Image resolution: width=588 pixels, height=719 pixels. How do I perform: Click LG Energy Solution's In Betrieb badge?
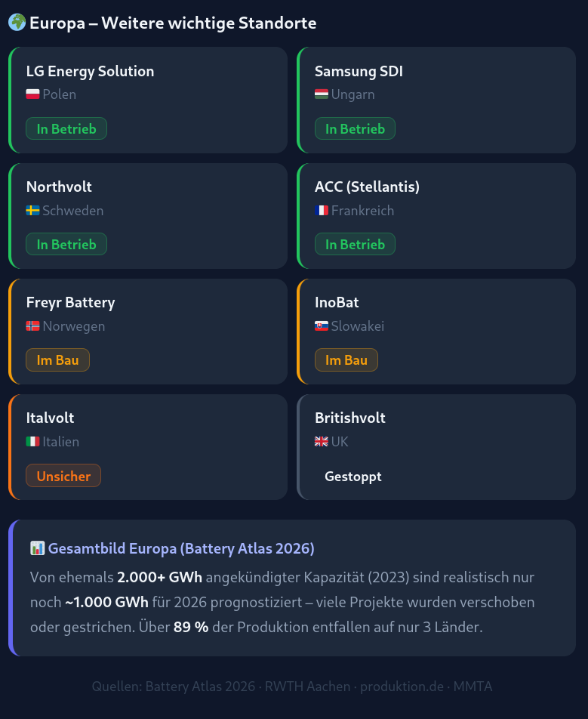[x=66, y=129]
